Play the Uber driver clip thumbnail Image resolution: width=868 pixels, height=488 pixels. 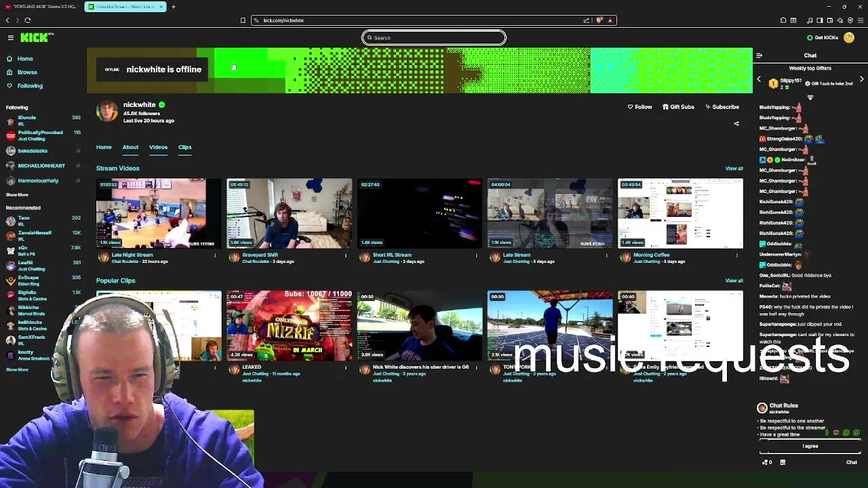(x=420, y=326)
